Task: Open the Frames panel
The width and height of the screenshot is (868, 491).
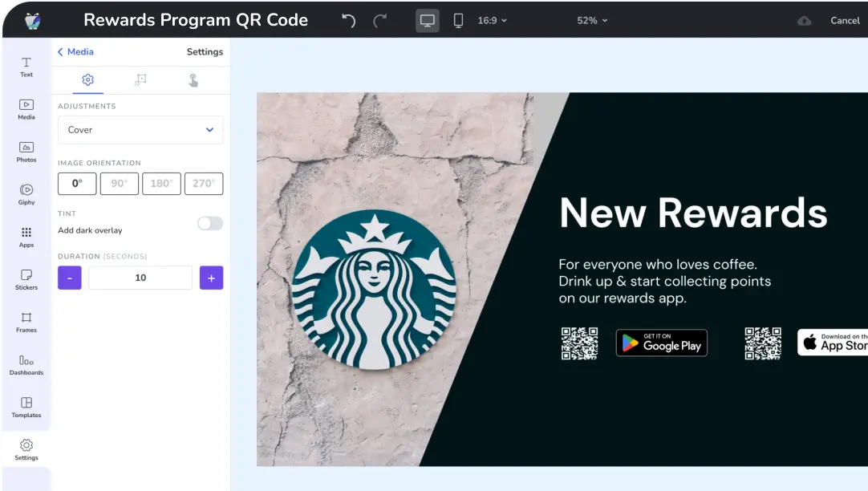Action: pyautogui.click(x=26, y=323)
